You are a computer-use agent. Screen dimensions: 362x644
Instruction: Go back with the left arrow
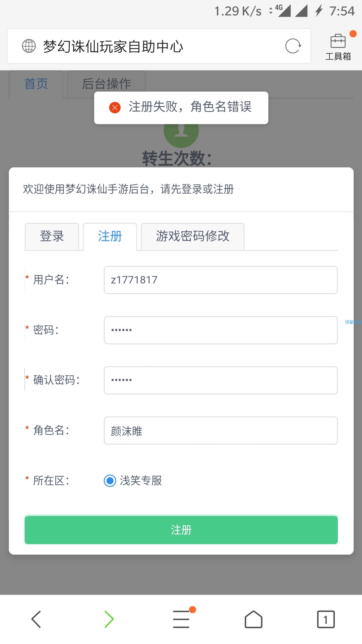(36, 619)
